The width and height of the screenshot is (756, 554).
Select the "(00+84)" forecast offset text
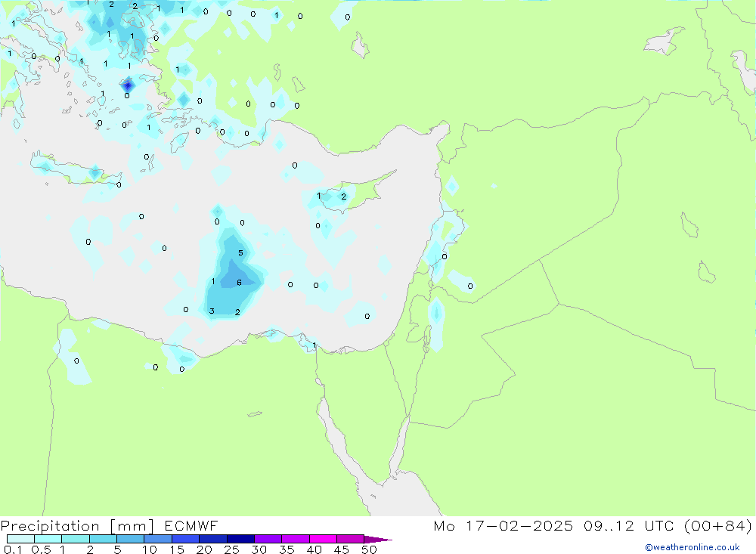point(718,525)
